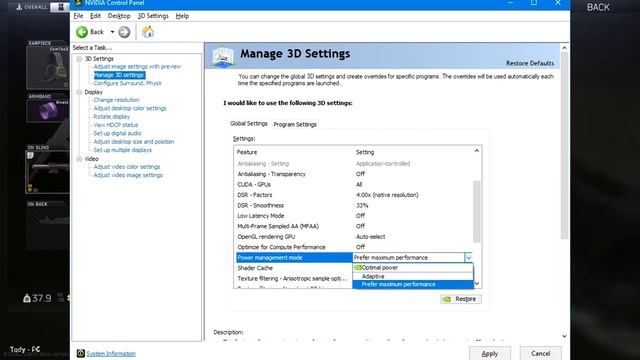Open Adjust video color settings task

127,167
